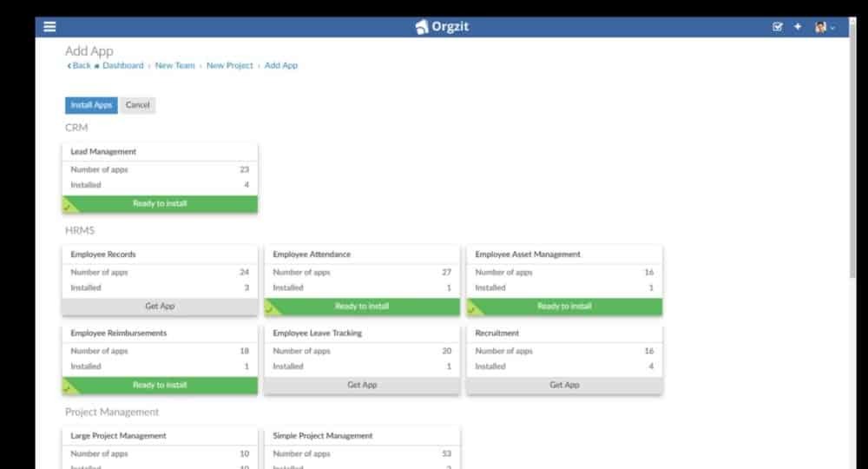Click checkmark corner on Employee Reimbursements card

(x=68, y=389)
